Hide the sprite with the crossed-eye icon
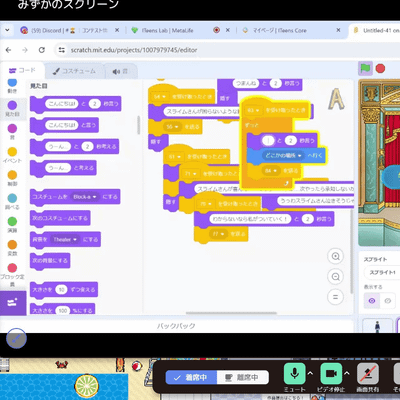The height and width of the screenshot is (400, 400). coord(388,301)
